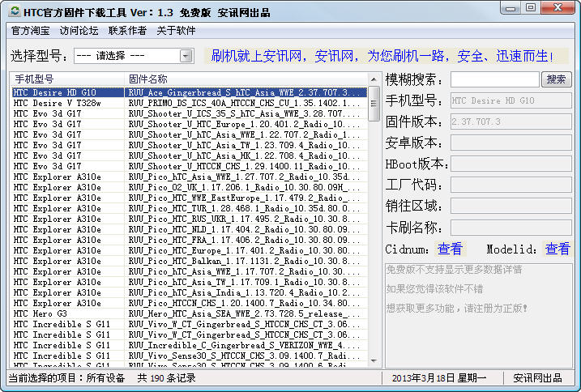581x392 pixels.
Task: Select firmware RUU_Shooter_U_ICS_35_S_hTC_Asia_WWE
Action: point(190,113)
